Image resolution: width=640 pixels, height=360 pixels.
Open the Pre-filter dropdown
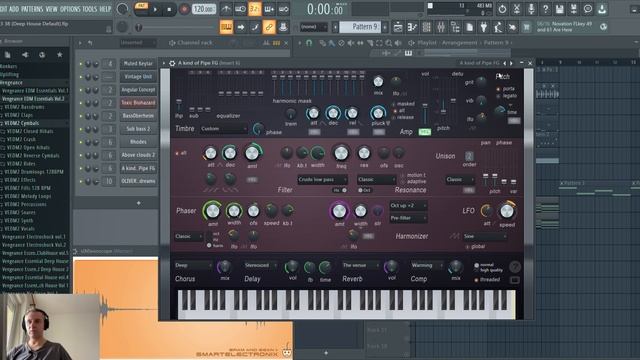click(x=408, y=218)
